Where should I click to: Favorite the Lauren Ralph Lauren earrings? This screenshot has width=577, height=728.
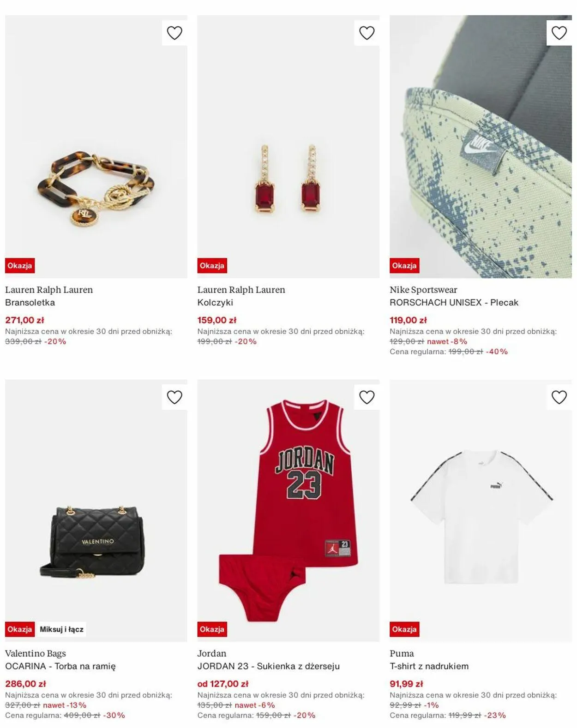[x=367, y=33]
